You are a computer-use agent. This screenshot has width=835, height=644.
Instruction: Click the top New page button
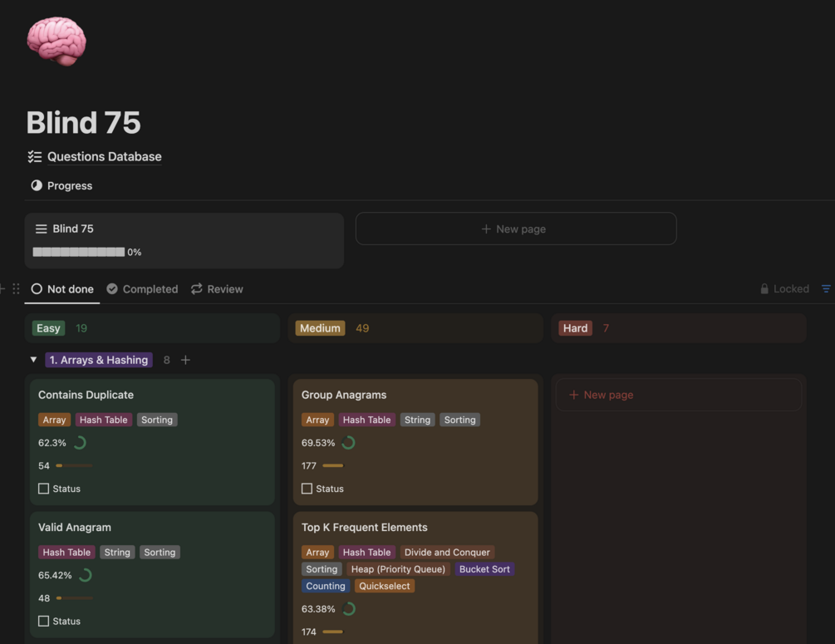tap(516, 229)
